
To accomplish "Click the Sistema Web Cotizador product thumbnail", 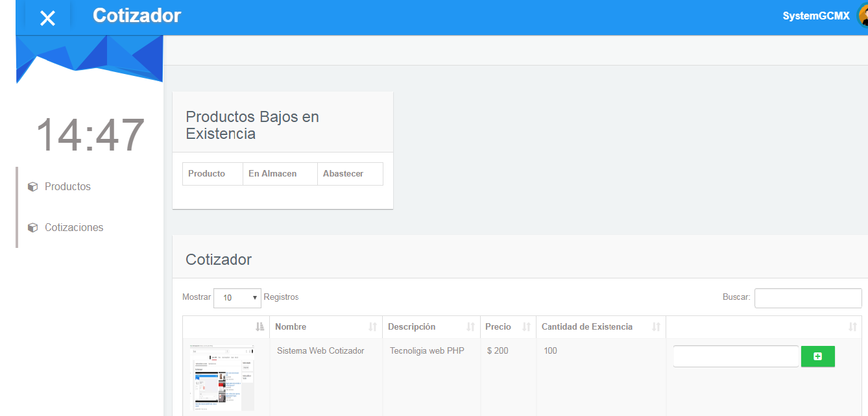I will [222, 378].
